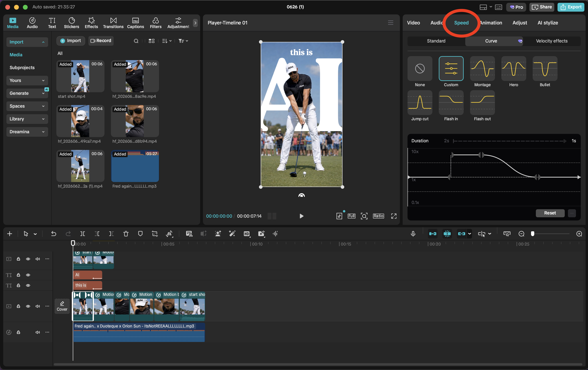Click the HD enhance icon in timeline toolbar

tap(247, 234)
